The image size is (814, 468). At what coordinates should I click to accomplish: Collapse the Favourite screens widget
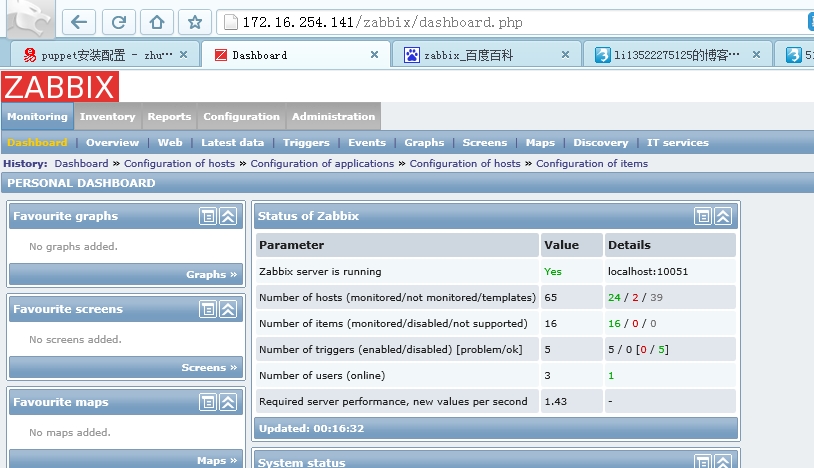click(228, 309)
